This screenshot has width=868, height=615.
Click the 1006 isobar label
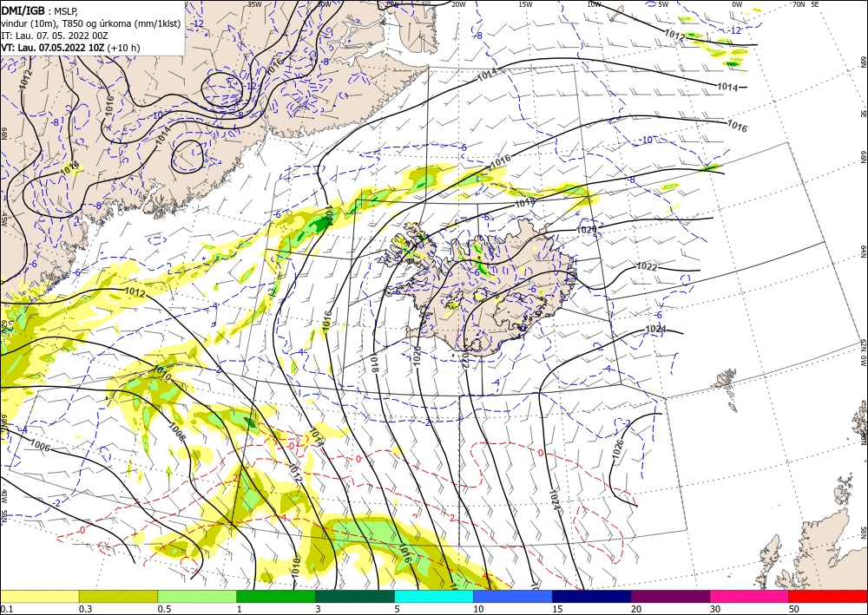tap(40, 445)
